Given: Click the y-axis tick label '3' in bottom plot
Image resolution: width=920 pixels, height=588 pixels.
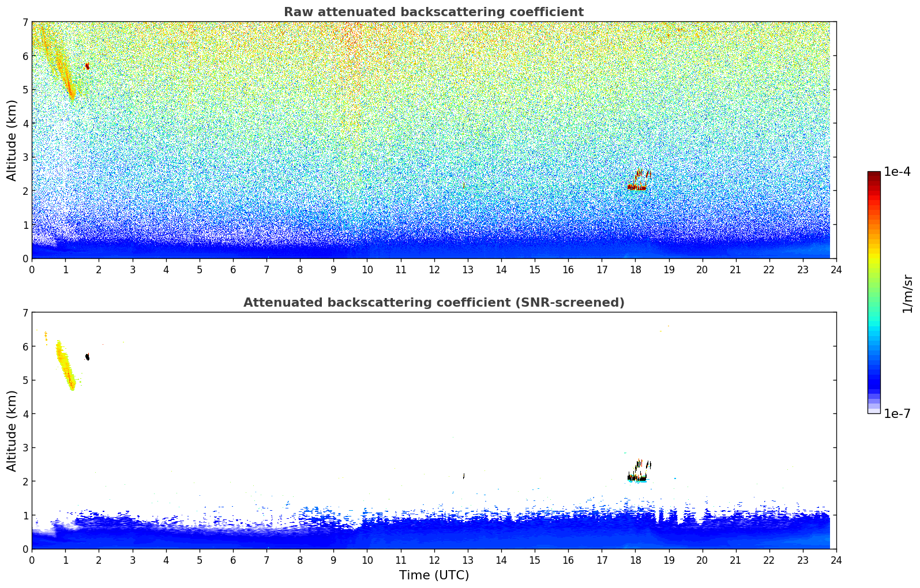Looking at the screenshot, I should [25, 448].
